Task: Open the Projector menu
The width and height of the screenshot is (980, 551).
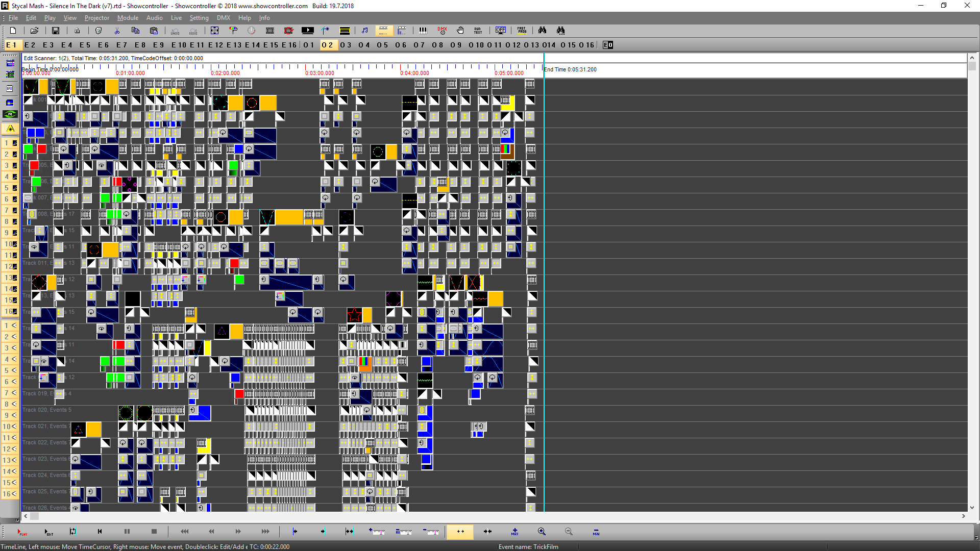Action: [96, 18]
